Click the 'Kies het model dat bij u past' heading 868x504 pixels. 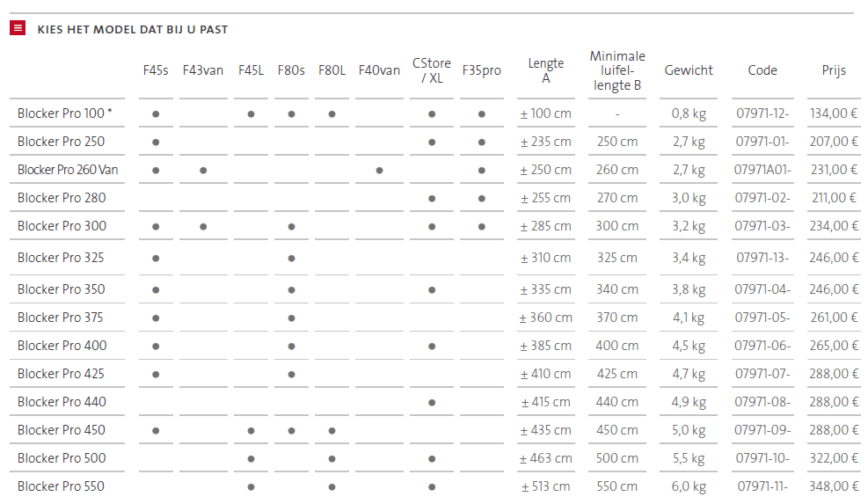133,29
